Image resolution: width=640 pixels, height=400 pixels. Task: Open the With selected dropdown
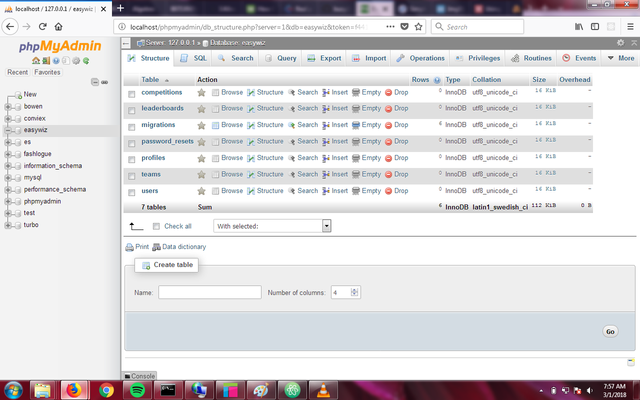click(x=272, y=226)
